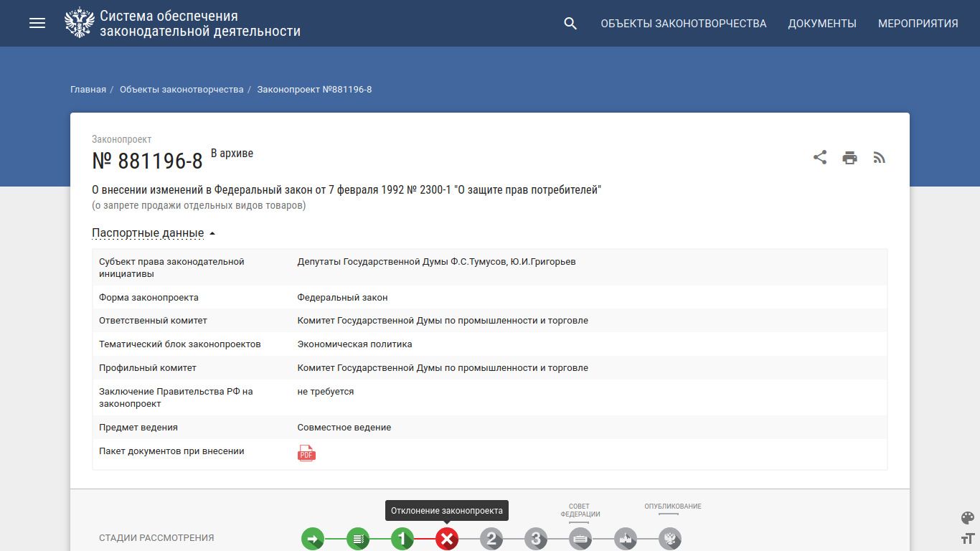This screenshot has width=980, height=551.
Task: Collapse the Паспортные данные section
Action: (154, 233)
